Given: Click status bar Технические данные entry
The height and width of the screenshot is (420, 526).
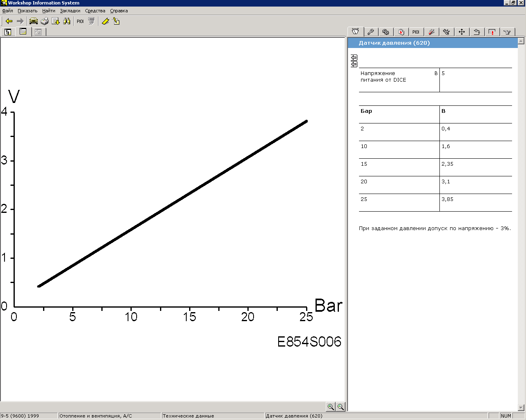Looking at the screenshot, I should click(213, 416).
